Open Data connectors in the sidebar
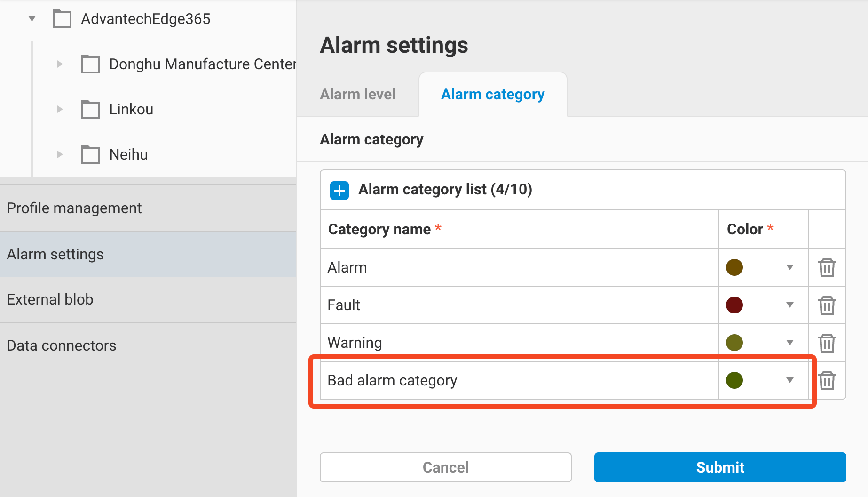Screen dimensions: 868x497 [x=61, y=345]
